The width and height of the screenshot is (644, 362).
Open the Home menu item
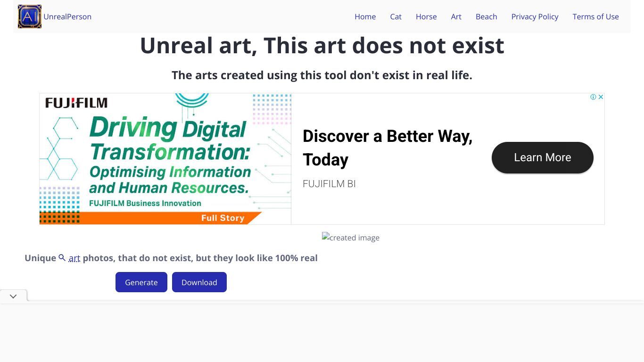coord(365,16)
